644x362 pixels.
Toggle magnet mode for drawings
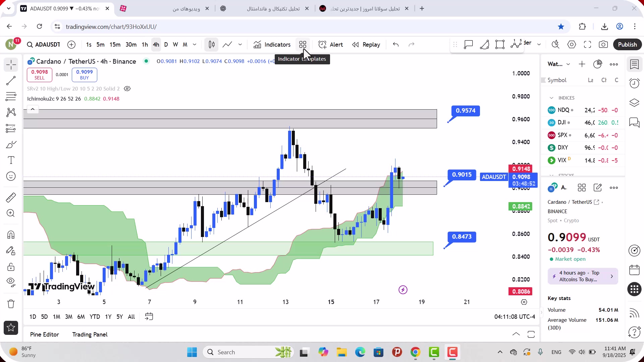pos(11,235)
